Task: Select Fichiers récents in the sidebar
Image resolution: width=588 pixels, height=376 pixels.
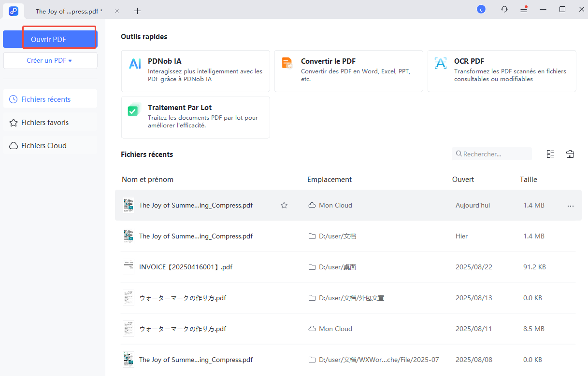Action: (x=46, y=99)
